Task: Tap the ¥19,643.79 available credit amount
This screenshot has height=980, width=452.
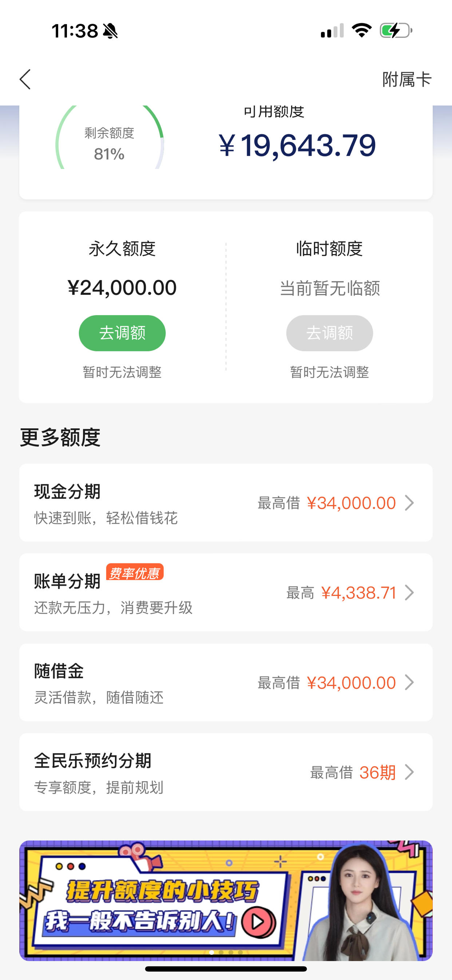Action: 297,145
